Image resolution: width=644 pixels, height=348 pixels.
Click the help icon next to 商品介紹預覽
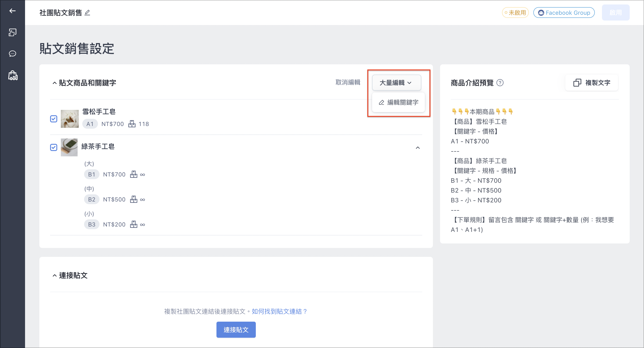click(x=500, y=83)
